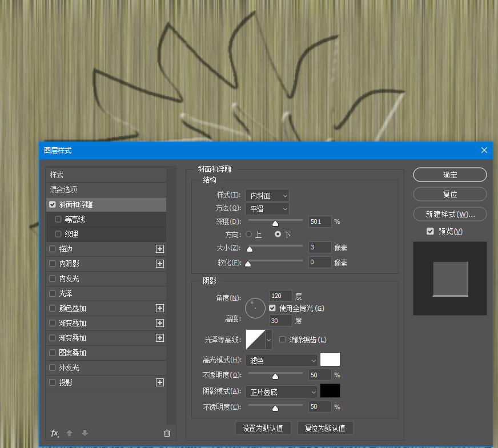Click the plus icon beside 描边
The height and width of the screenshot is (448, 498).
160,249
